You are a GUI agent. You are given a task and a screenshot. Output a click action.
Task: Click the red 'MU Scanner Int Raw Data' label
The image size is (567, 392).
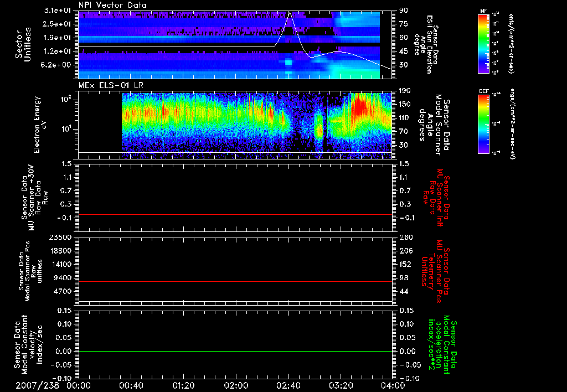436,198
